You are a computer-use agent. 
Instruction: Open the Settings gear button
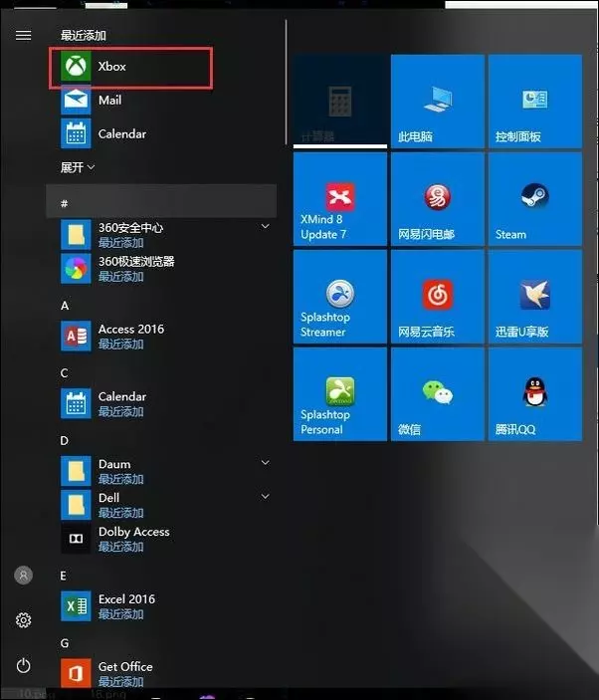(24, 620)
